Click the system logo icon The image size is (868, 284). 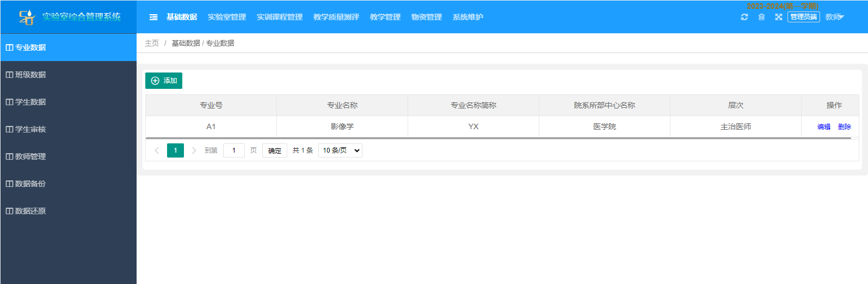26,17
